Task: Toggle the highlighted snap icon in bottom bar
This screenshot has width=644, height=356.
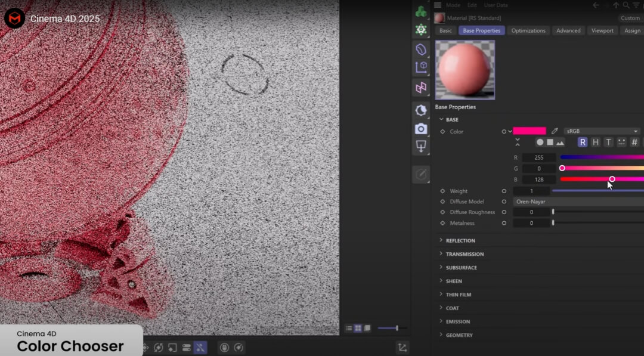Action: click(200, 348)
